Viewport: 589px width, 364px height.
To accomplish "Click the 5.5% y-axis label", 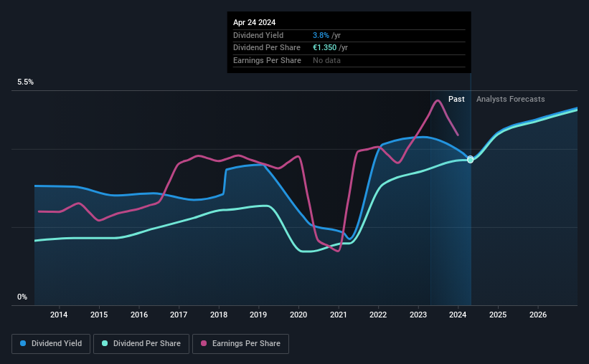I will click(25, 82).
